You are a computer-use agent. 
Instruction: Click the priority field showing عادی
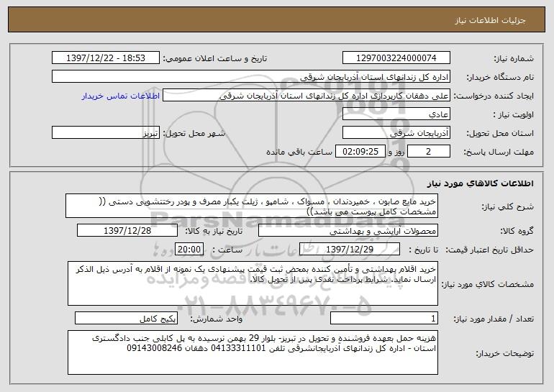pos(396,114)
